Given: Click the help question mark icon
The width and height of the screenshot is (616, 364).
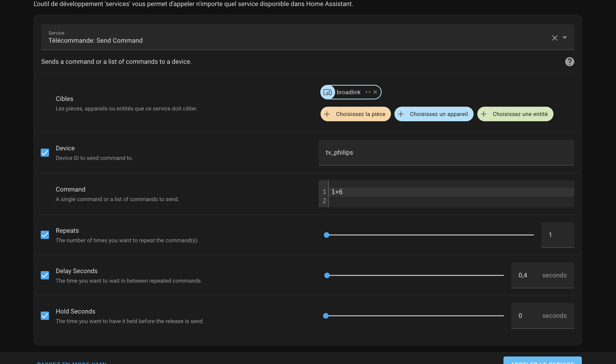Looking at the screenshot, I should point(570,62).
